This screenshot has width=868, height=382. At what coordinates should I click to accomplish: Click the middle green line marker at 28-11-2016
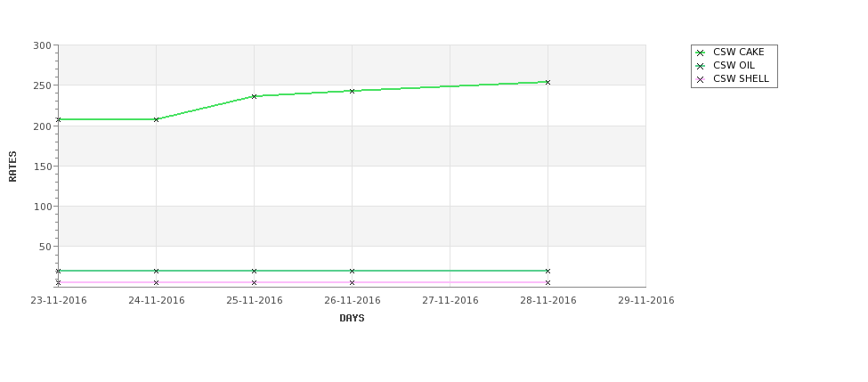(x=548, y=272)
